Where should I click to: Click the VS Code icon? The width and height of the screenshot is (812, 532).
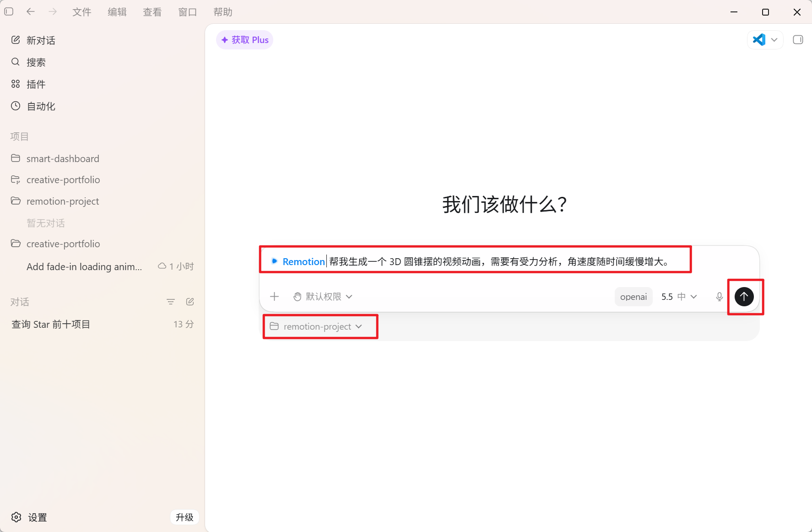pyautogui.click(x=759, y=40)
